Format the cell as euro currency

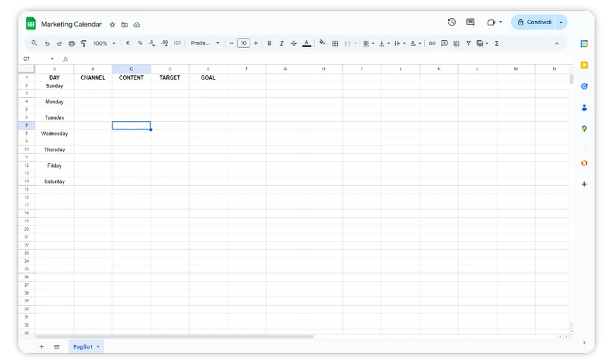click(128, 44)
